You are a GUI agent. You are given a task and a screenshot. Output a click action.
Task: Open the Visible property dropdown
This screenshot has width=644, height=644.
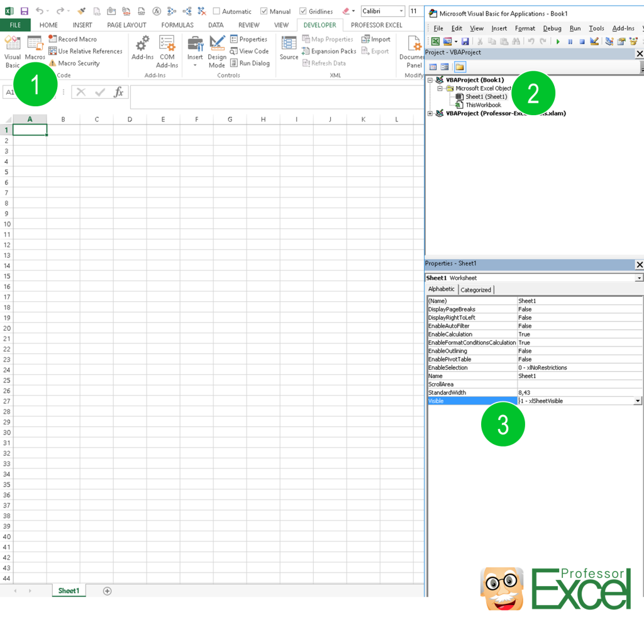coord(638,401)
